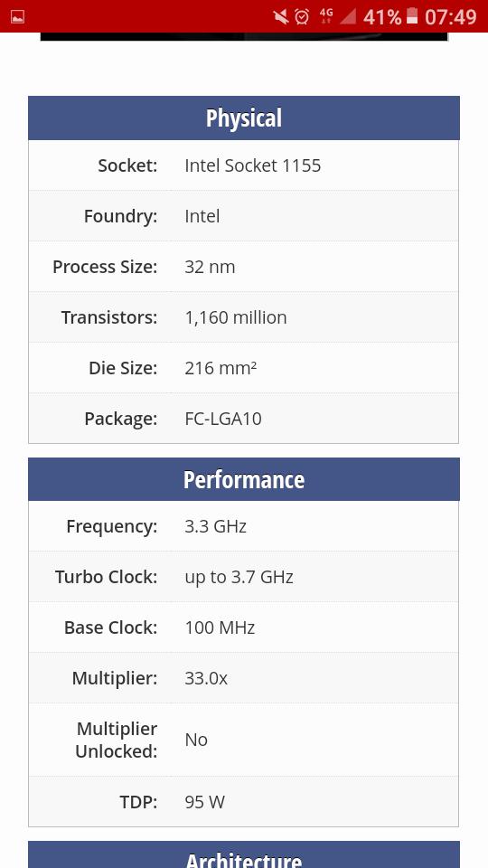Tap the muted sound icon in status bar
Screen dimensions: 488x868
(x=281, y=16)
